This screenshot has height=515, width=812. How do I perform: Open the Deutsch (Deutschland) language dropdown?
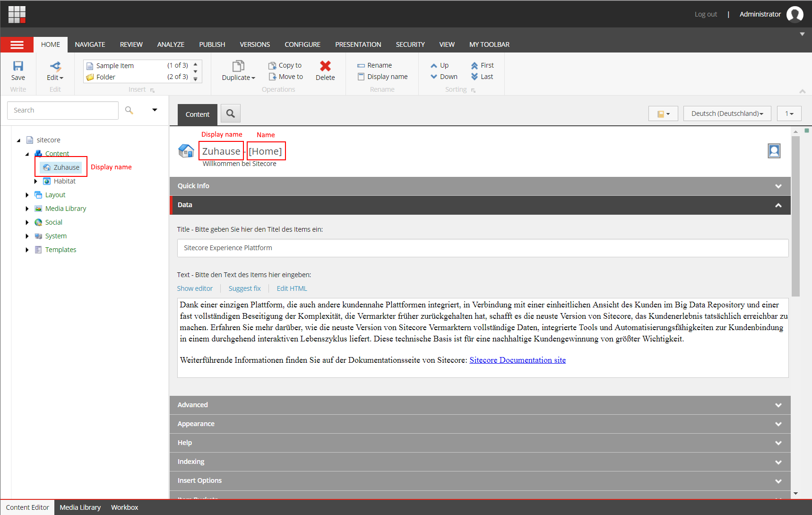point(727,113)
